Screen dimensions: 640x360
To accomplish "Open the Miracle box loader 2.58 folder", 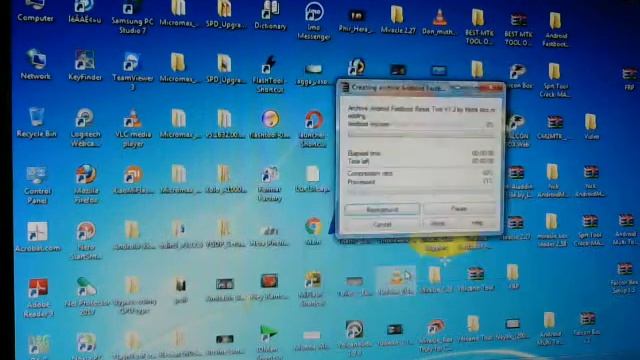I will pyautogui.click(x=552, y=230).
